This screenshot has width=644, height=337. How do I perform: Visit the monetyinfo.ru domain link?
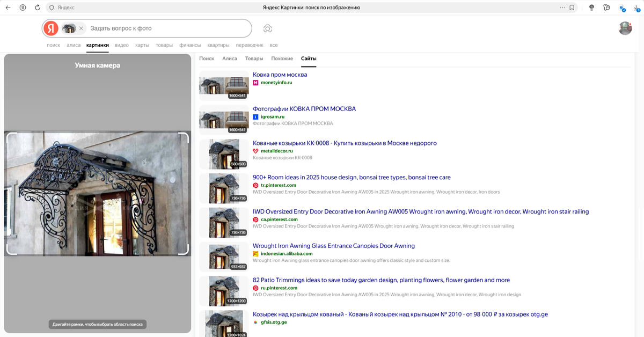coord(276,83)
